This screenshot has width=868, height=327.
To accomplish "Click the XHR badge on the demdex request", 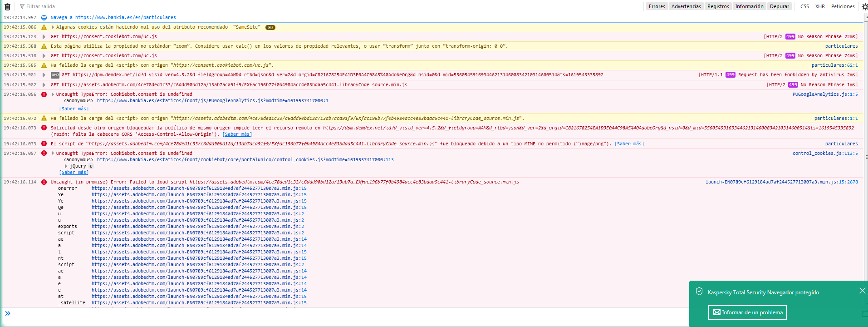I will pos(55,75).
